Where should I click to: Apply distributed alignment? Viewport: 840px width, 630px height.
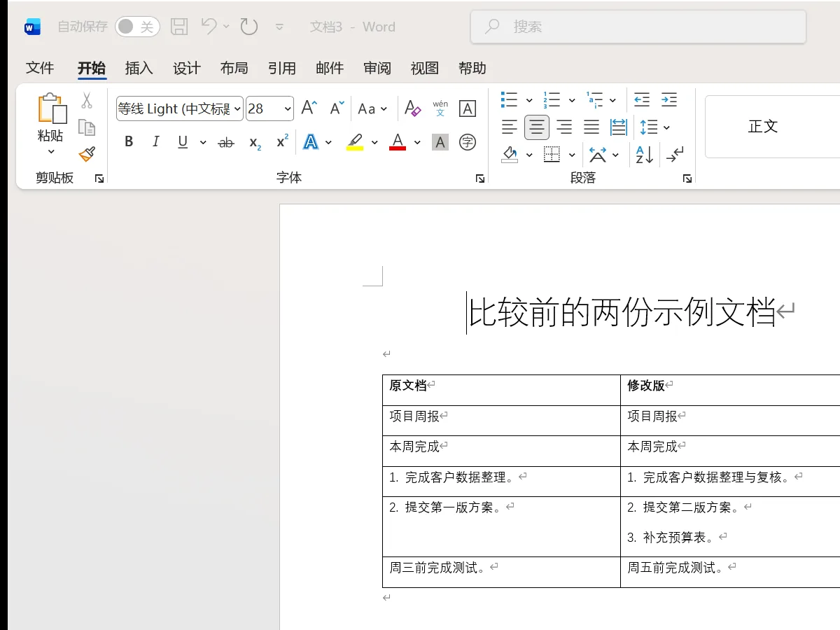coord(619,127)
